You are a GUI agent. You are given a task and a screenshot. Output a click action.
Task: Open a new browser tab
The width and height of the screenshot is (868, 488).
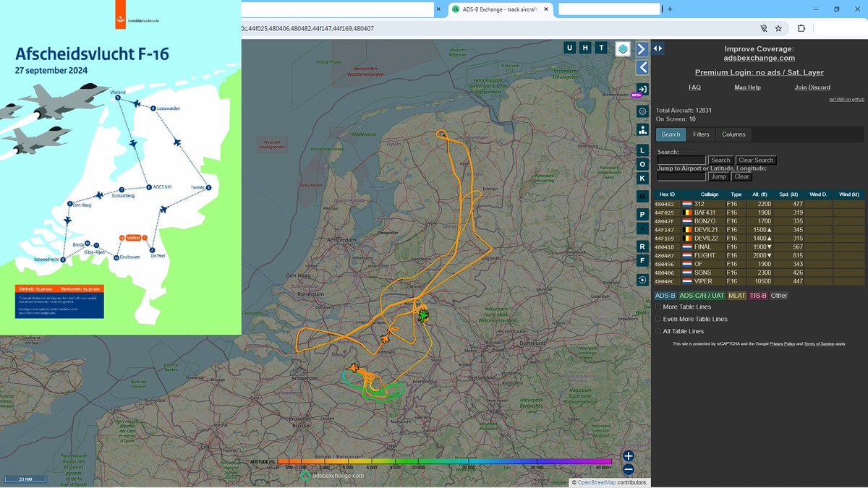tap(670, 9)
